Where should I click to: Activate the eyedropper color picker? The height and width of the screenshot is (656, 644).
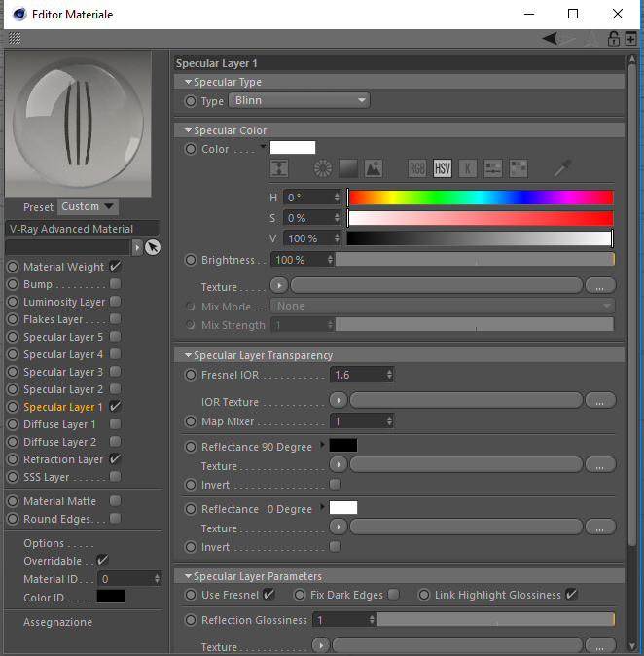click(562, 168)
